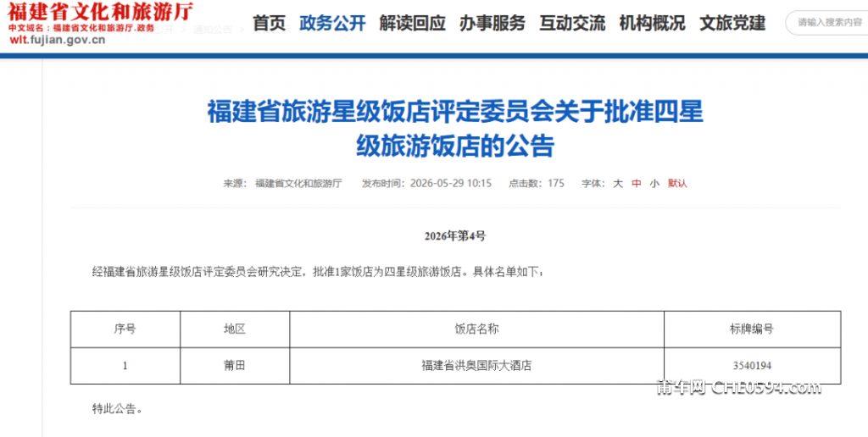Screen dimensions: 868x437
Task: Set font size to 小
Action: coord(655,184)
